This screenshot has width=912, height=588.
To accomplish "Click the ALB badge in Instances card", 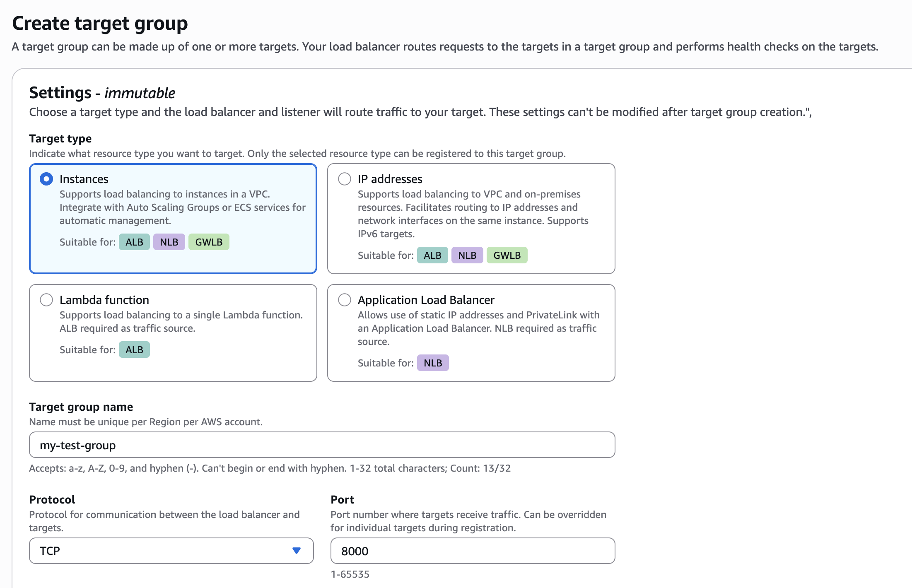I will tap(134, 242).
